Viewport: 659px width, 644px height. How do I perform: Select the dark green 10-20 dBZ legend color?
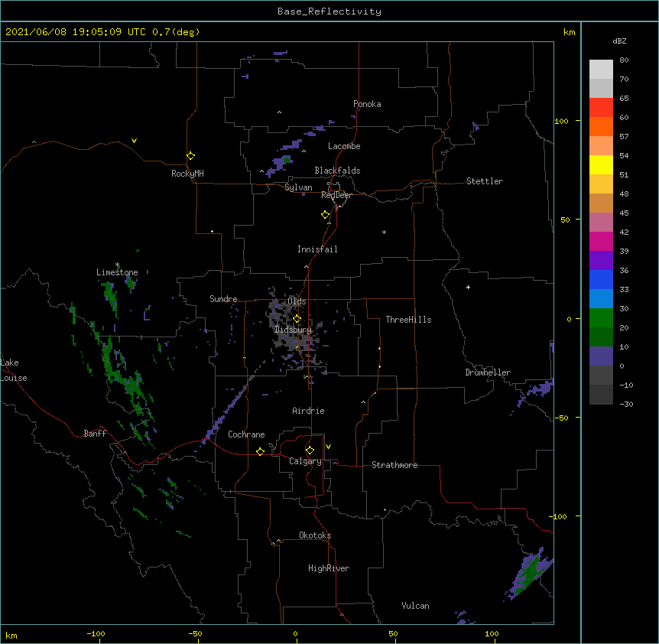(601, 337)
